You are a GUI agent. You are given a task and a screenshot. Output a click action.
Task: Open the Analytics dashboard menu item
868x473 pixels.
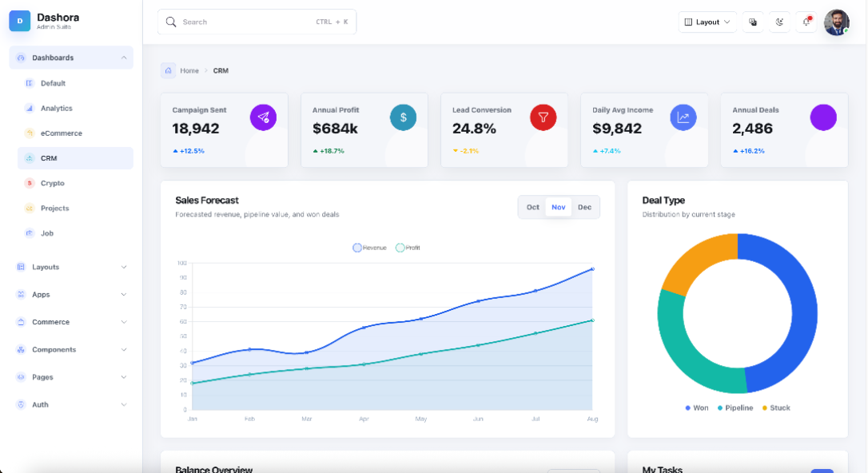click(75, 108)
